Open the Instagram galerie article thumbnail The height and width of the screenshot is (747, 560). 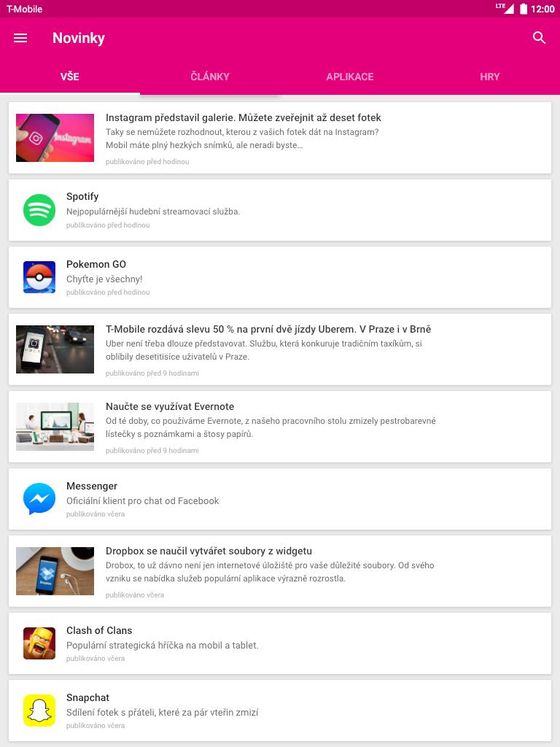click(x=55, y=138)
